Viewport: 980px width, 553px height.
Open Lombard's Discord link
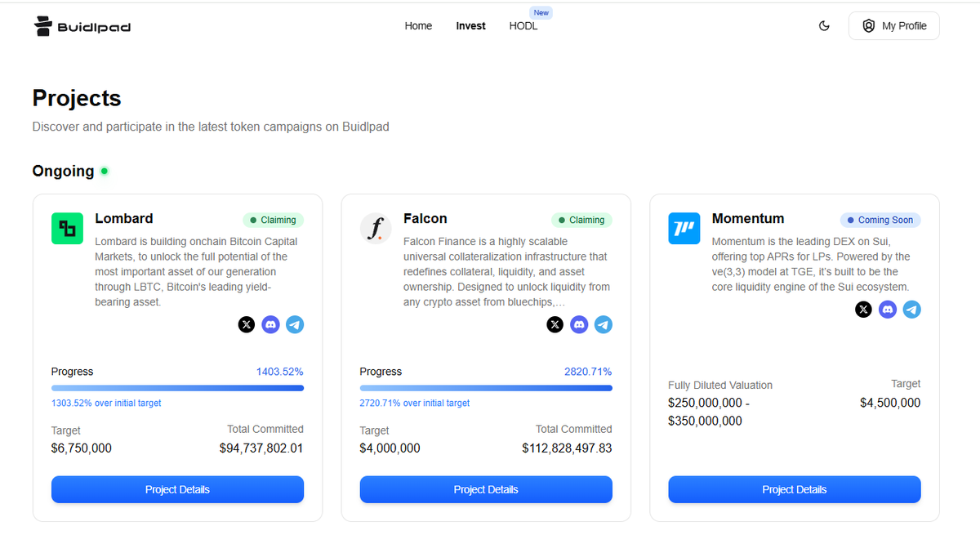point(270,324)
